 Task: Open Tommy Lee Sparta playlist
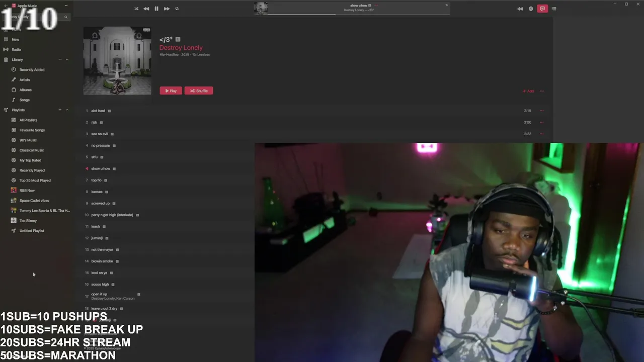pos(44,210)
